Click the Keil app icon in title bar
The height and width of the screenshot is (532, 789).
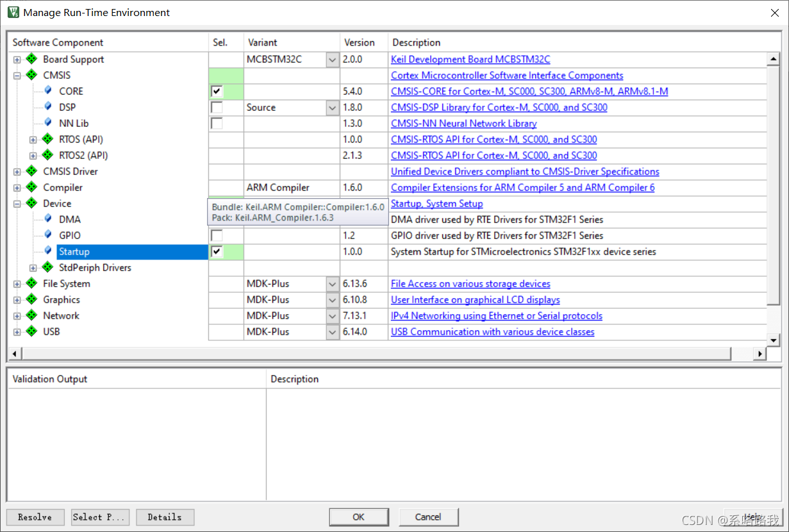click(x=13, y=12)
